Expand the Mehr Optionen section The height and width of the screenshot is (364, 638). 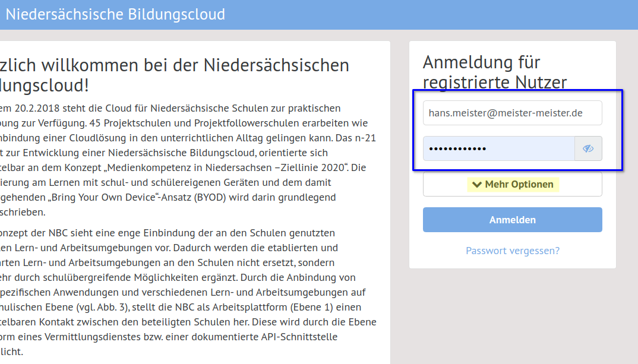pos(512,184)
